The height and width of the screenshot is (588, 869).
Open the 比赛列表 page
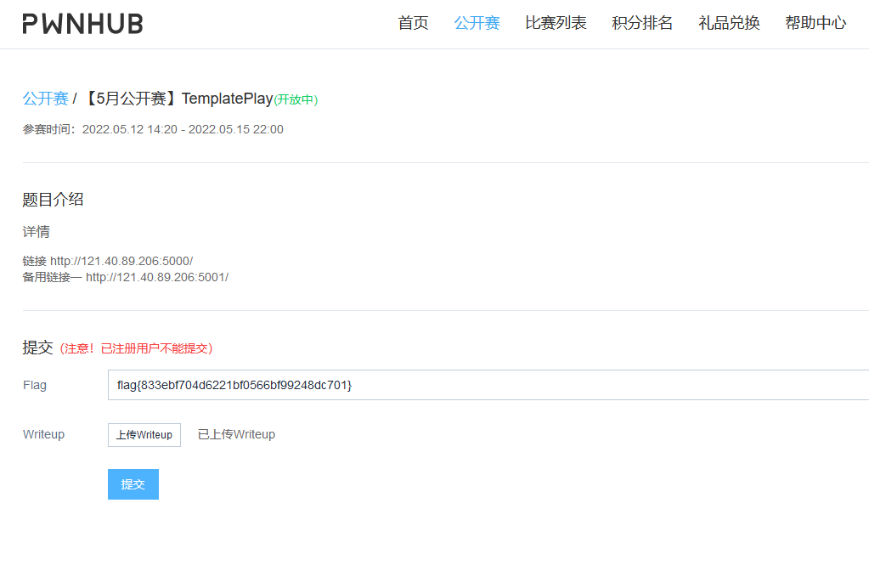click(556, 23)
